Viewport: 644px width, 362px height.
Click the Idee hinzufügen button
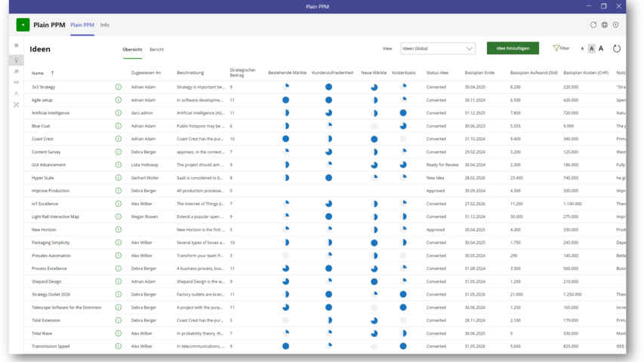[513, 48]
